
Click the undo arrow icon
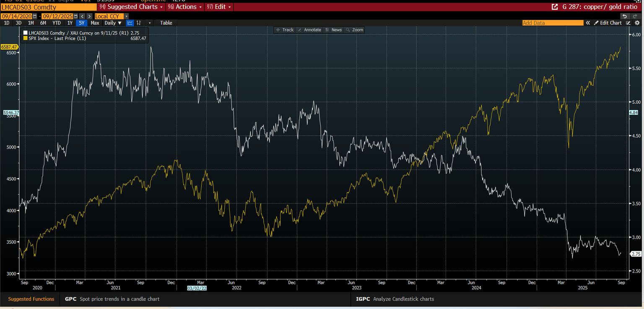[x=625, y=16]
